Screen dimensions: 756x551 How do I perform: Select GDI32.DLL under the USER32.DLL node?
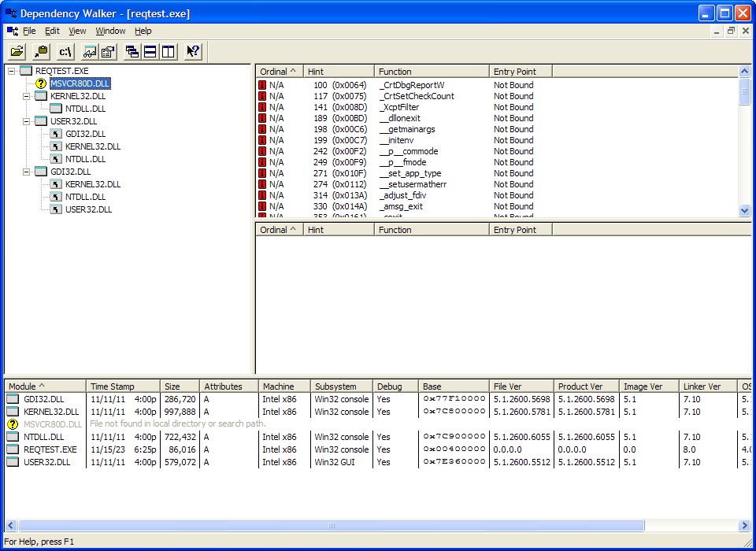(x=85, y=134)
